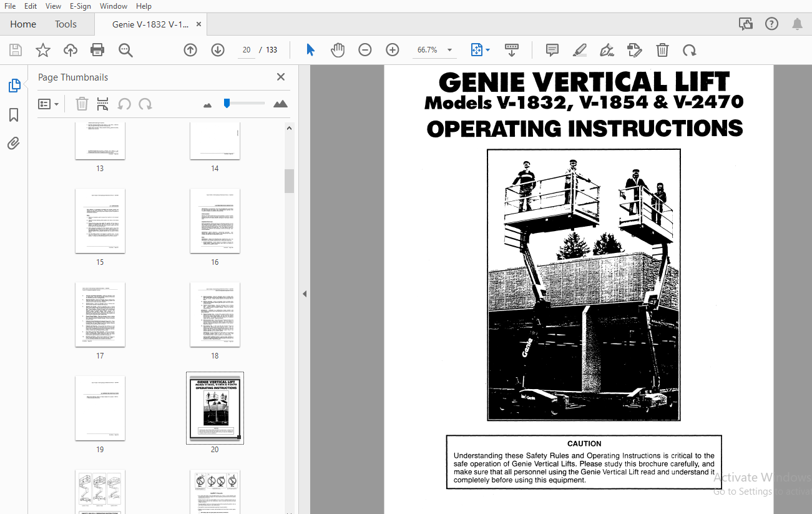Image resolution: width=812 pixels, height=514 pixels.
Task: Open the share/chat icon top right
Action: [x=745, y=24]
